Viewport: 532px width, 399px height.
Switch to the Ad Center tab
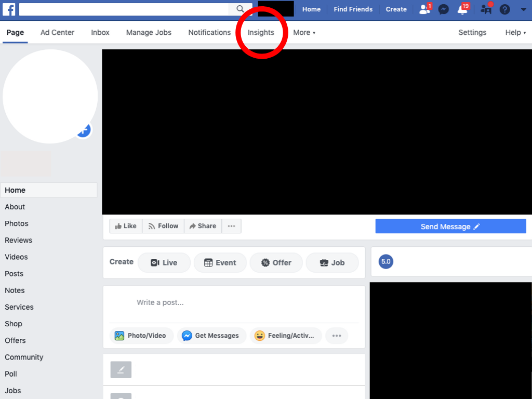pyautogui.click(x=57, y=32)
